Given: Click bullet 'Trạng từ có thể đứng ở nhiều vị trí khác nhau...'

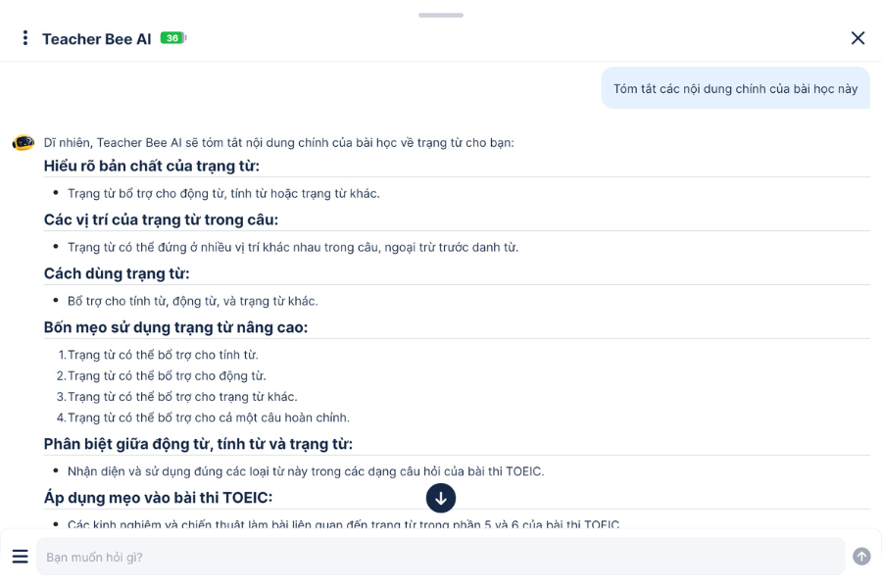Looking at the screenshot, I should point(293,248).
